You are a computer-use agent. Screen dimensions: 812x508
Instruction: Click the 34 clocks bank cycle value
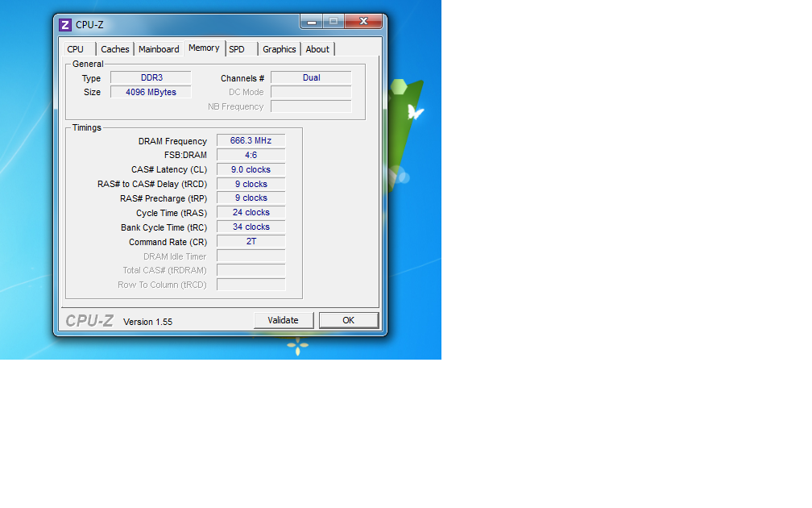(x=251, y=227)
